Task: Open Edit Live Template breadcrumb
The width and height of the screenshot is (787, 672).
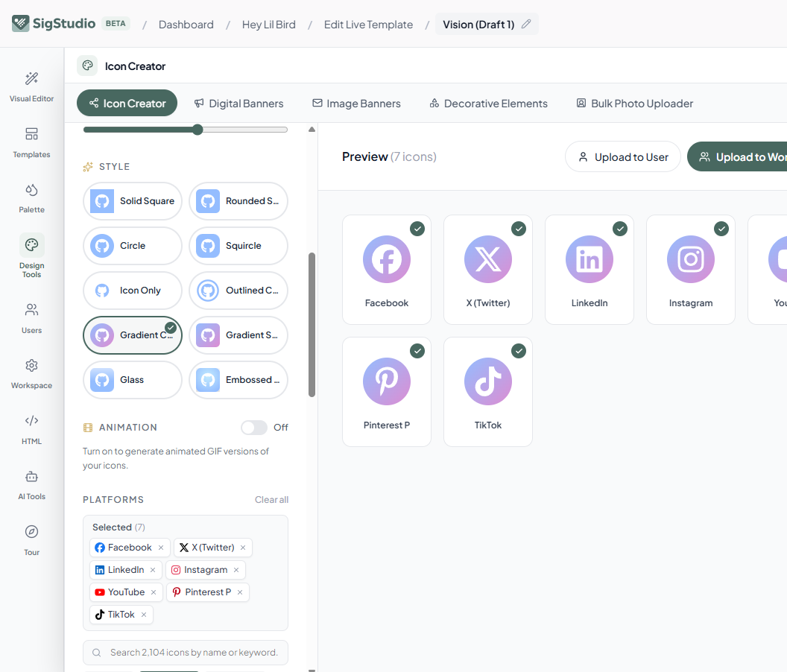Action: click(368, 25)
